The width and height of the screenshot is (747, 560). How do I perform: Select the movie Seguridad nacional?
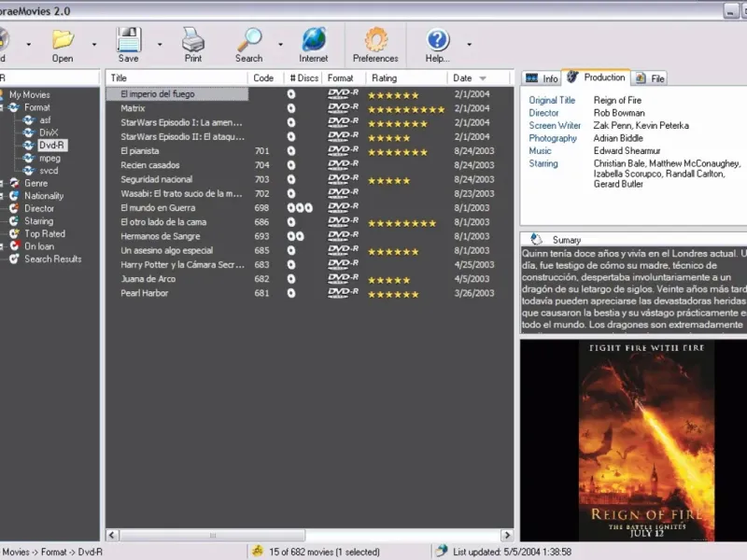(157, 179)
